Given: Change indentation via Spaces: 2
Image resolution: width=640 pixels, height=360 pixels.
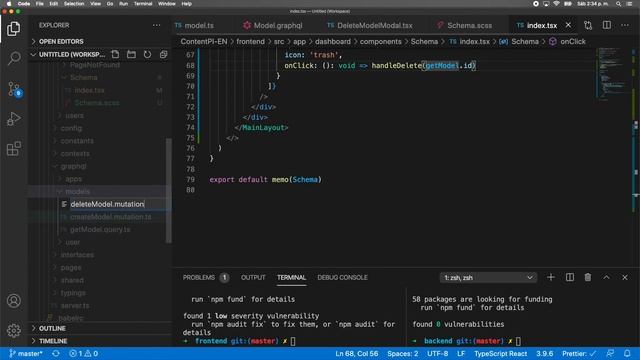Looking at the screenshot, I should tap(402, 353).
